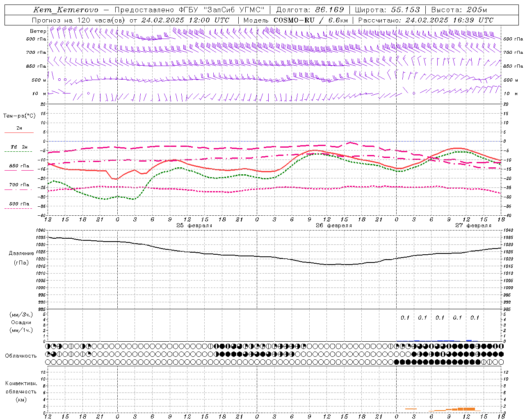This screenshot has width=525, height=420.
Task: Click the "500 гПа" entry in temperature legend
Action: (19, 204)
